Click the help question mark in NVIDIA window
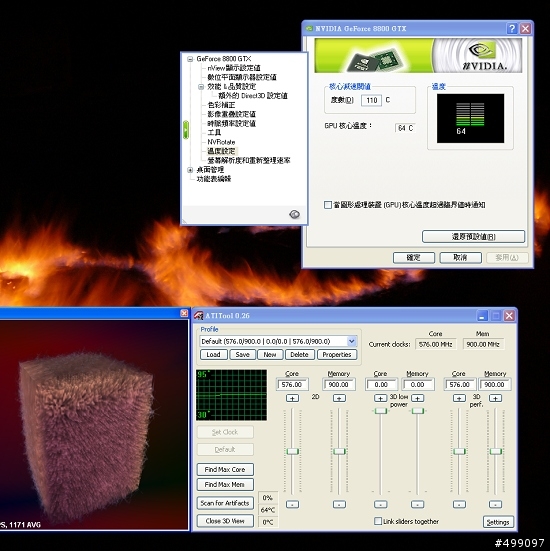550x551 pixels. (512, 28)
